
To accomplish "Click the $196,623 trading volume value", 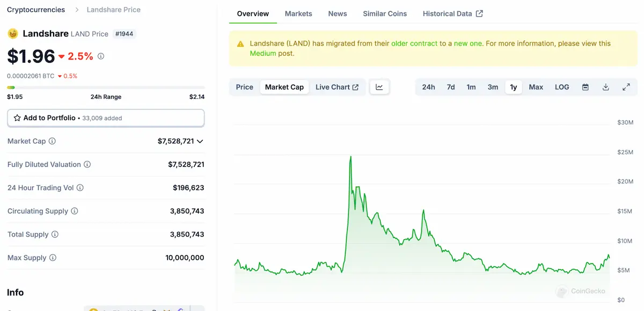I will (x=188, y=188).
